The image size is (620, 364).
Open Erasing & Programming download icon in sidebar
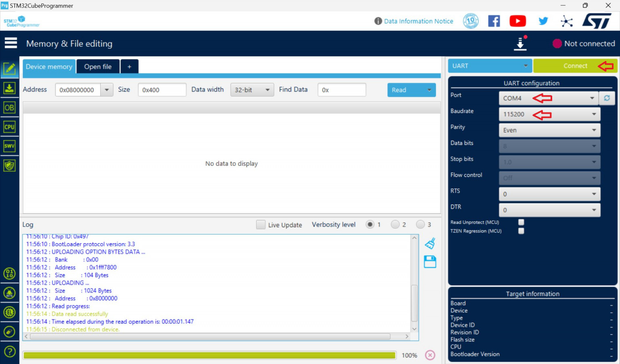coord(9,88)
